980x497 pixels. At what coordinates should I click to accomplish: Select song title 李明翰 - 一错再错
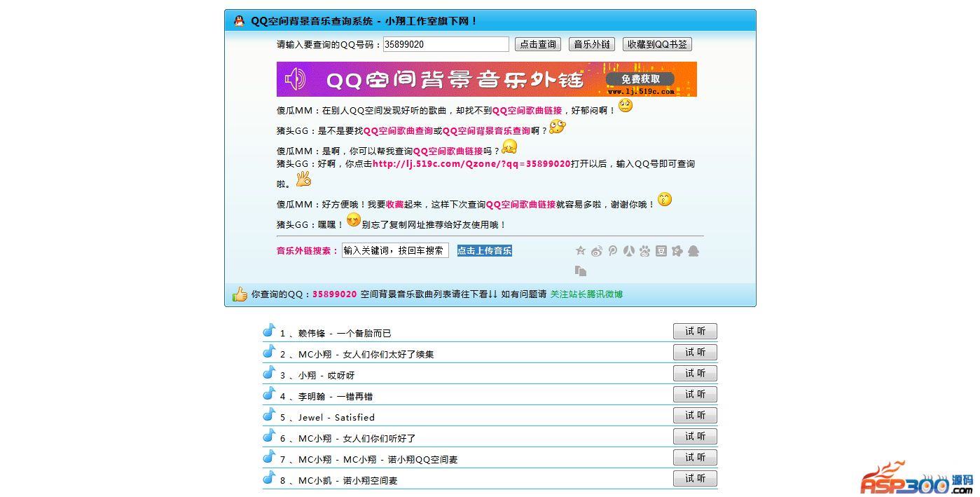(x=336, y=396)
